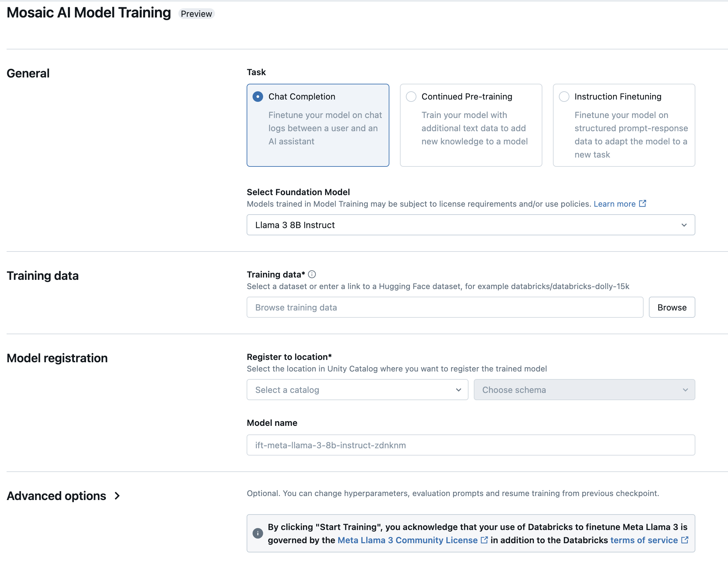The width and height of the screenshot is (728, 561).
Task: Click the Mosaic AI Model Training logo icon
Action: coord(89,14)
